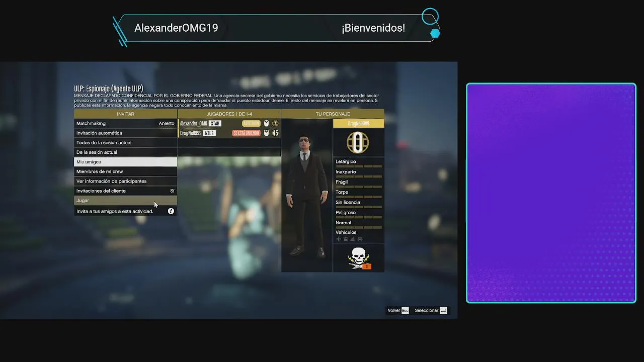Select player Alexander_OMG in list

[x=229, y=123]
